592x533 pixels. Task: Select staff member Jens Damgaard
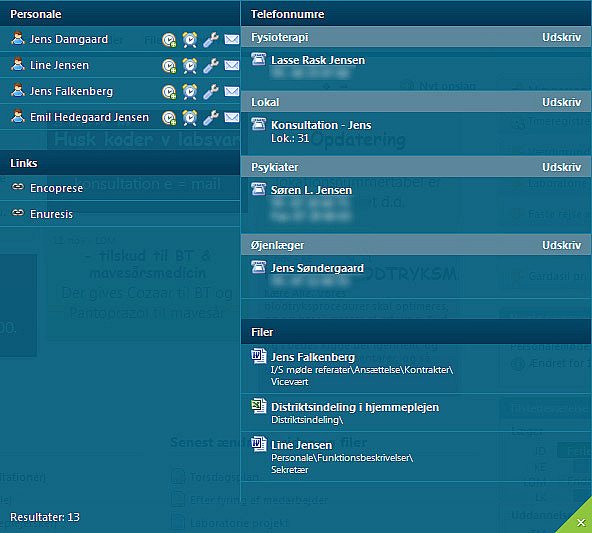pyautogui.click(x=69, y=39)
